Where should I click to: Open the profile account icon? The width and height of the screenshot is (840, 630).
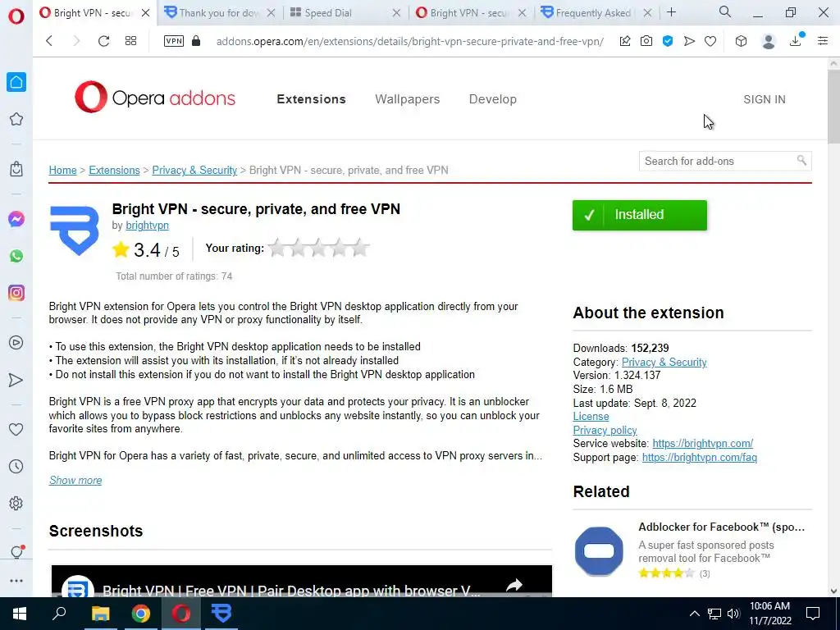coord(768,41)
